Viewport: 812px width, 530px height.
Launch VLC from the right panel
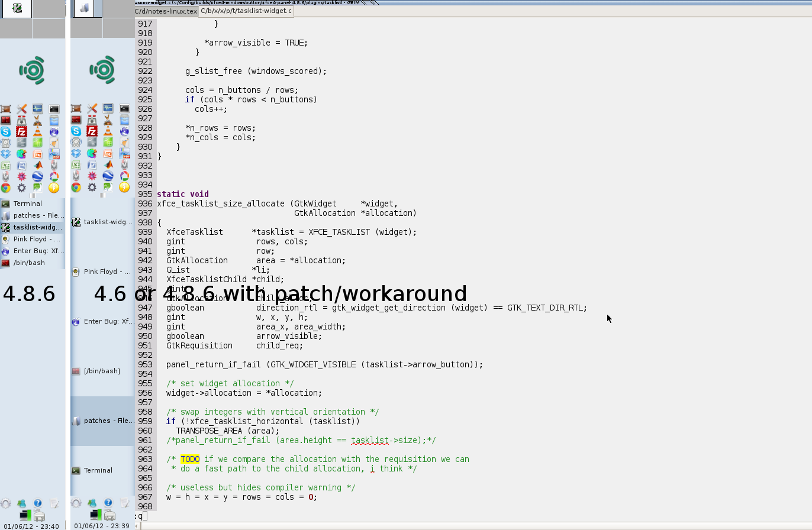(108, 131)
